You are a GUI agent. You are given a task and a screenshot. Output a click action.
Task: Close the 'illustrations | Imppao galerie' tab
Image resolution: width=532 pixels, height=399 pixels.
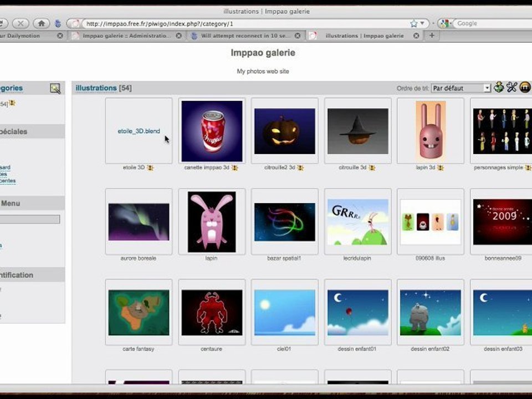tap(416, 35)
